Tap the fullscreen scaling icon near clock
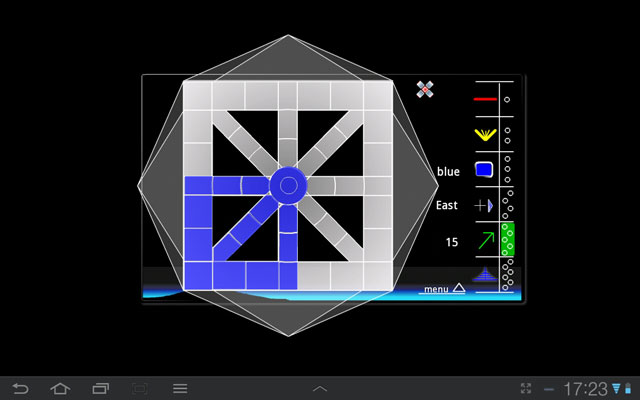This screenshot has height=400, width=640. click(x=527, y=389)
